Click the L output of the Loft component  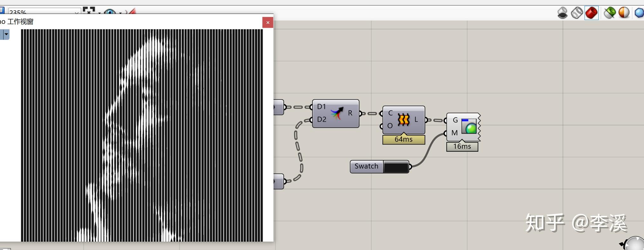(416, 120)
